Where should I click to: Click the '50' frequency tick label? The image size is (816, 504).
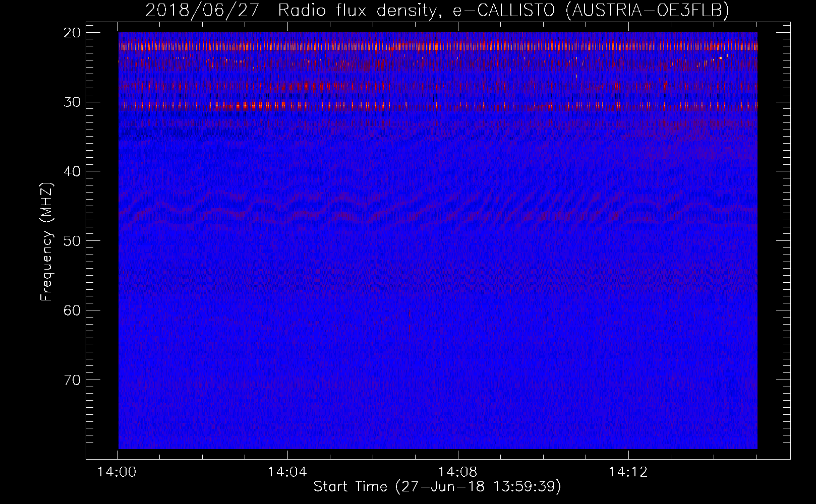click(x=73, y=240)
